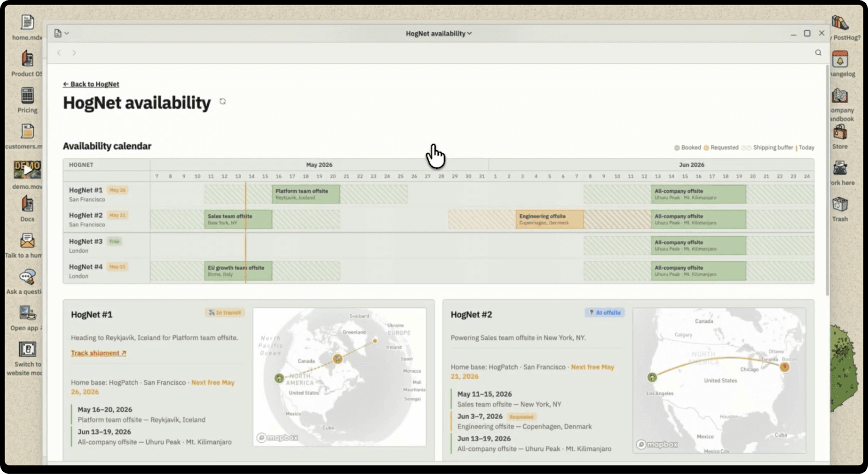Open the Pricing calculator desktop icon

(x=27, y=95)
